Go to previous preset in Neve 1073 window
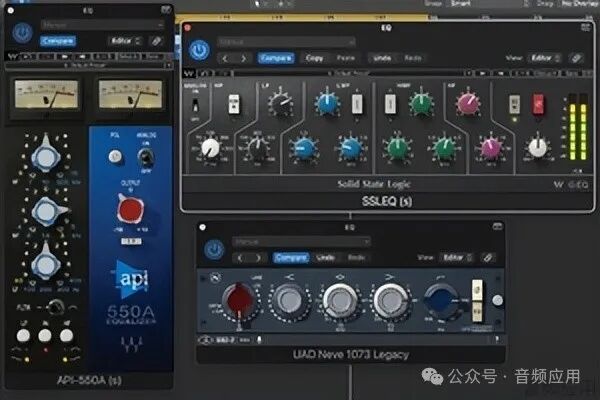Image resolution: width=600 pixels, height=400 pixels. (240, 258)
